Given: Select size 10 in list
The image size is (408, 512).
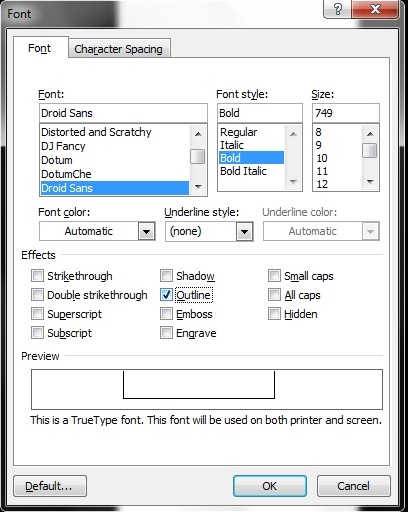Looking at the screenshot, I should pyautogui.click(x=337, y=158).
